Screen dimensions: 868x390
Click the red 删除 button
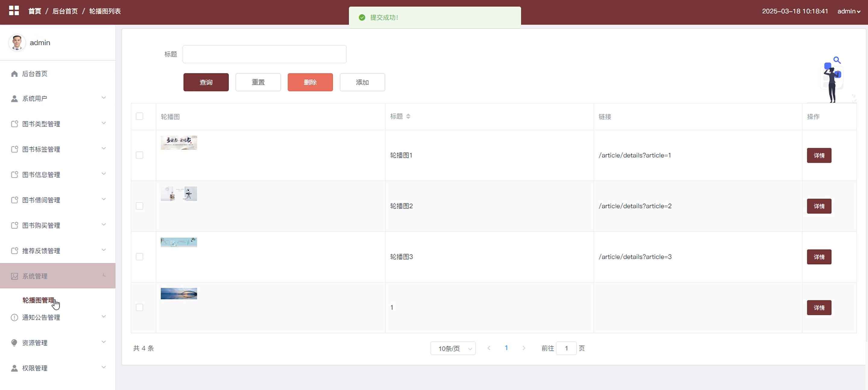(310, 82)
